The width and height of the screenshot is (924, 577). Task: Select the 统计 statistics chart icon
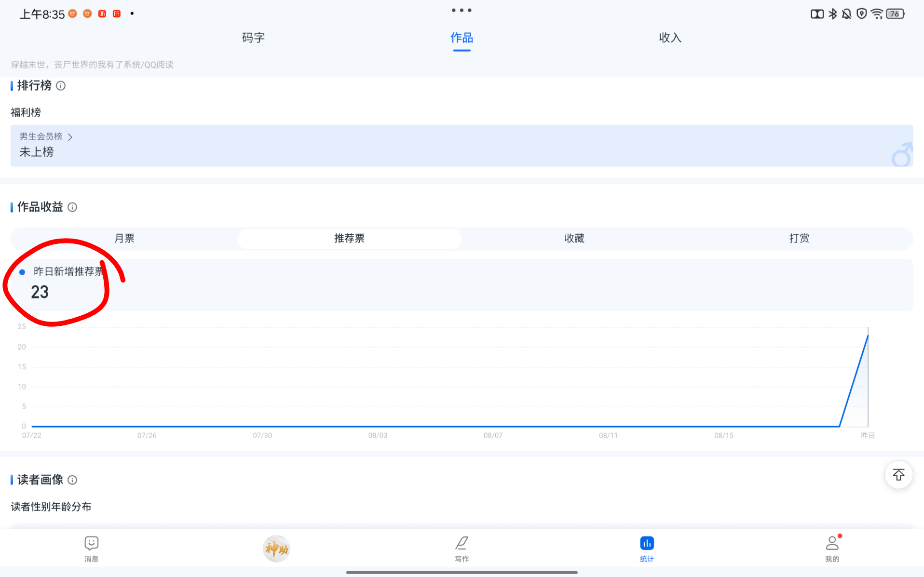point(647,548)
